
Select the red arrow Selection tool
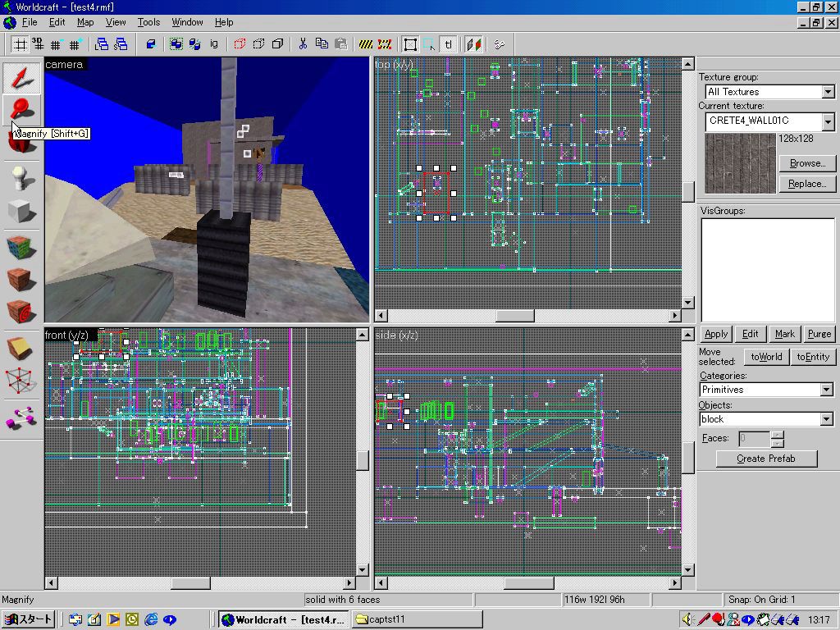point(21,78)
